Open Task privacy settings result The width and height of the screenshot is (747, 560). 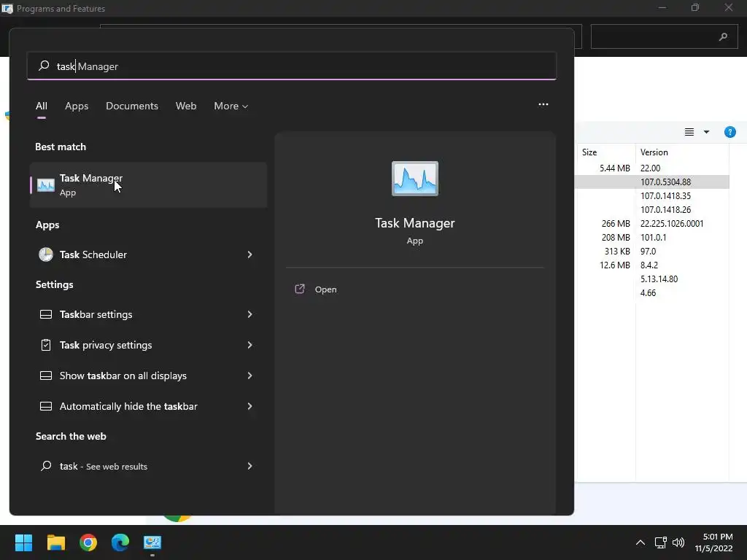click(148, 345)
